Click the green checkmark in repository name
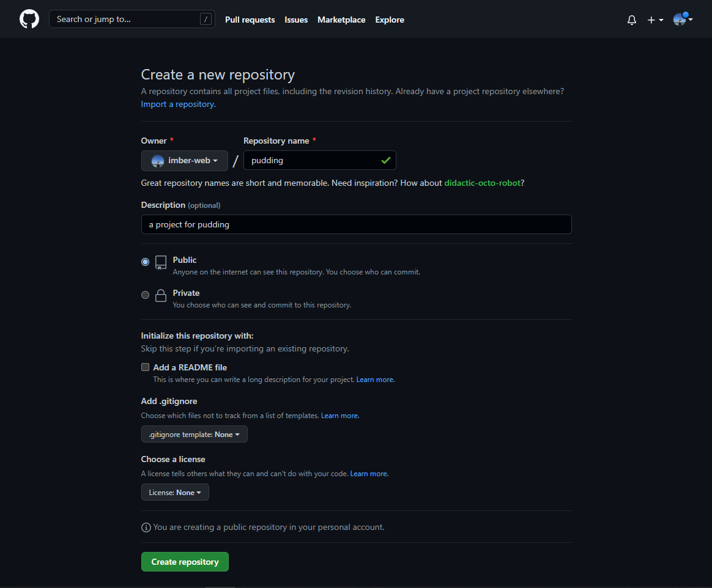712x588 pixels. click(386, 160)
